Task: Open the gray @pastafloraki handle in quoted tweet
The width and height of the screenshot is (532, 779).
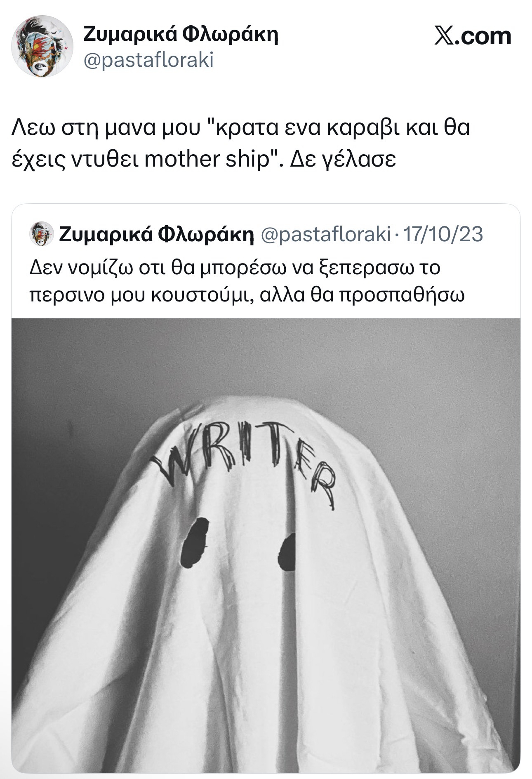Action: (x=326, y=234)
